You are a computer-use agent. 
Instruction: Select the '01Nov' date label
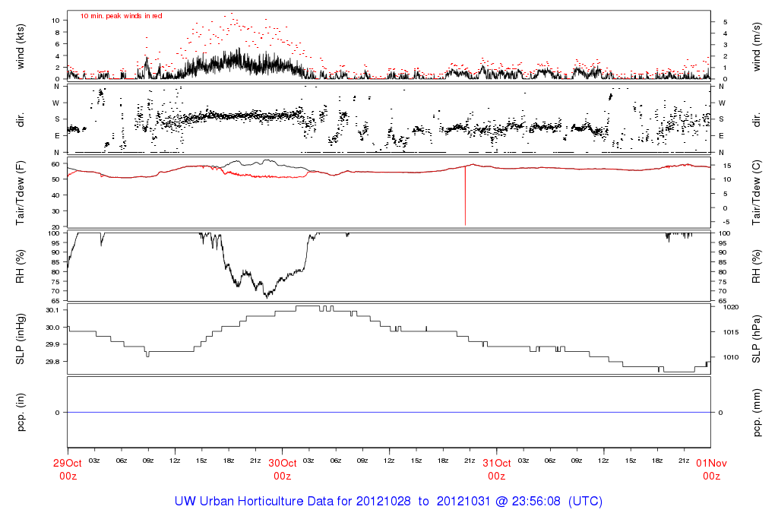point(711,463)
